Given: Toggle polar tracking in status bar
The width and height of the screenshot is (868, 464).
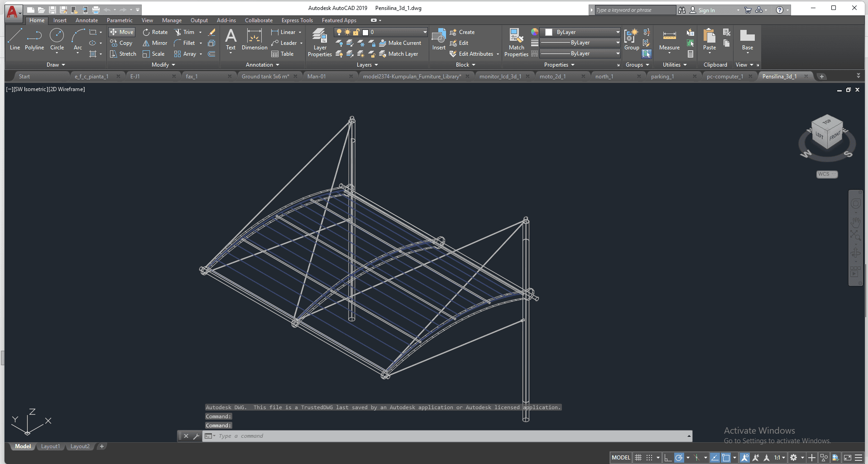Looking at the screenshot, I should pyautogui.click(x=679, y=458).
